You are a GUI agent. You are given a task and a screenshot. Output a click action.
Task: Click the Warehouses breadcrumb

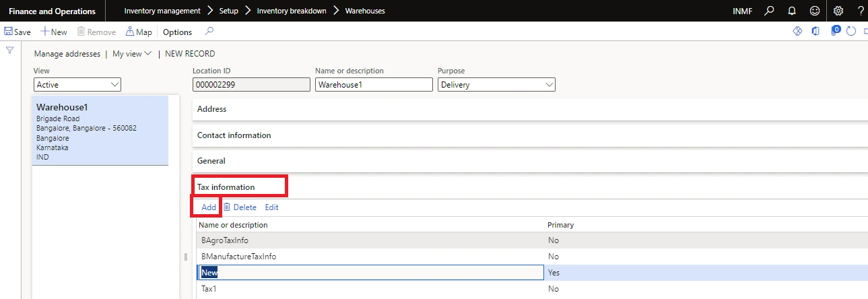pos(365,11)
